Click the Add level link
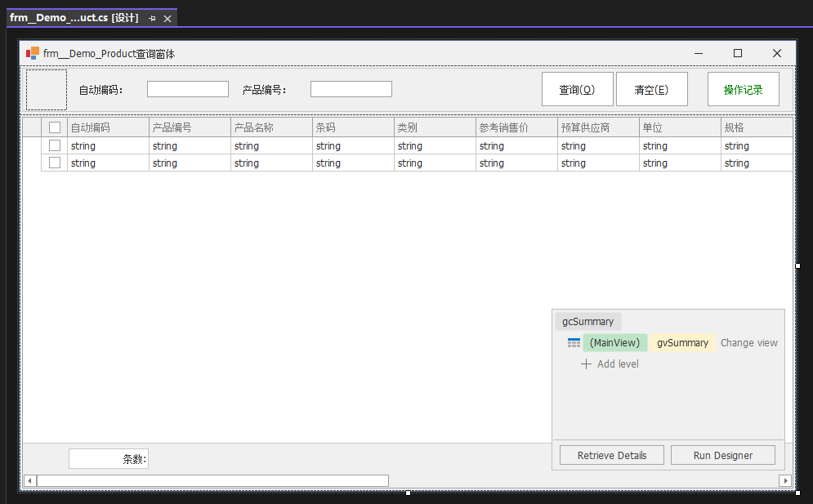This screenshot has width=813, height=504. click(618, 364)
